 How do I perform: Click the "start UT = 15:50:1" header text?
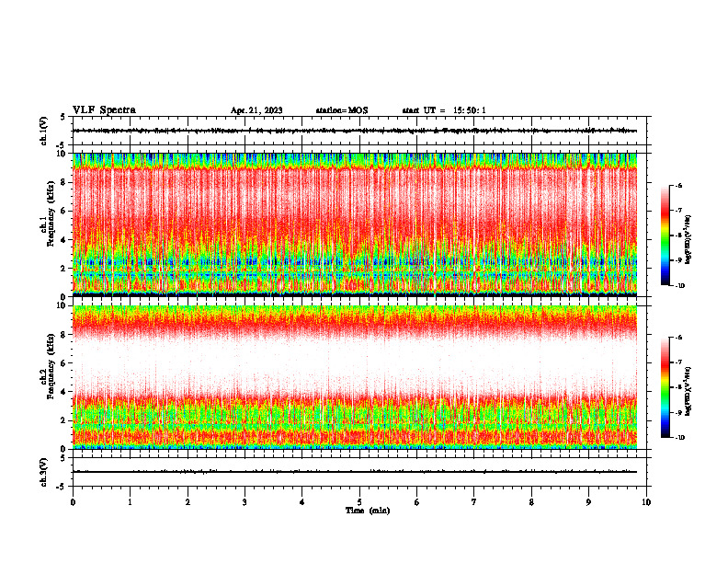click(444, 110)
